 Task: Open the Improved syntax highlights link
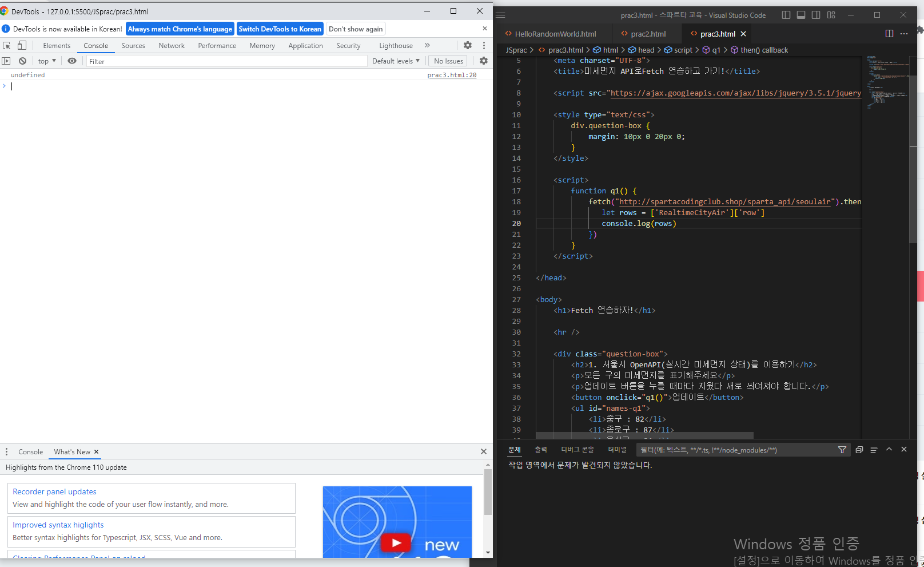(58, 525)
